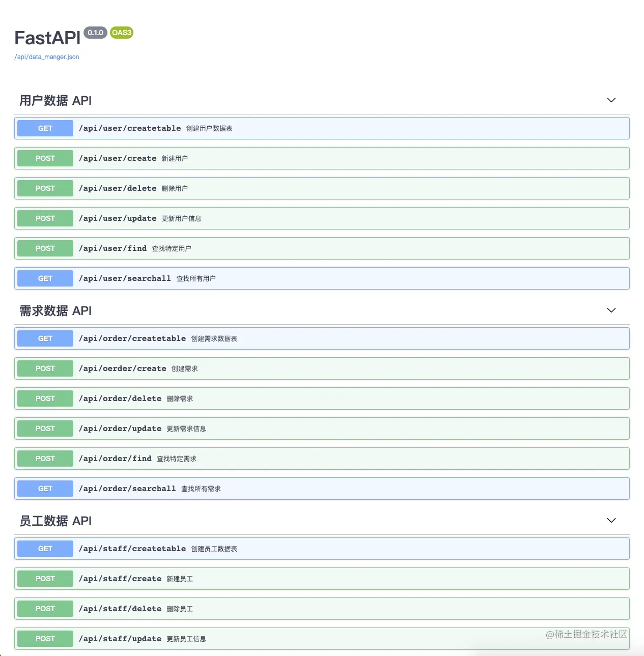The height and width of the screenshot is (656, 644).
Task: Click the 需求数据 API section heading
Action: click(55, 311)
